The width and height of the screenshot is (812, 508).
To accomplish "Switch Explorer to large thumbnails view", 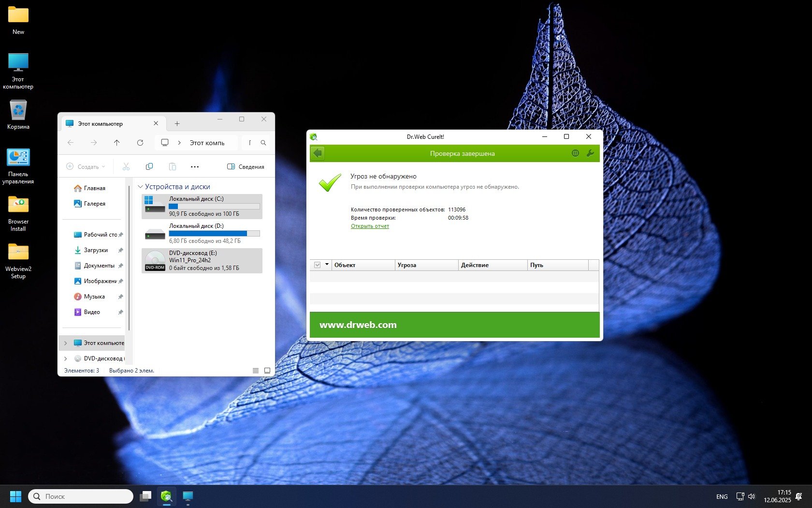I will point(267,371).
